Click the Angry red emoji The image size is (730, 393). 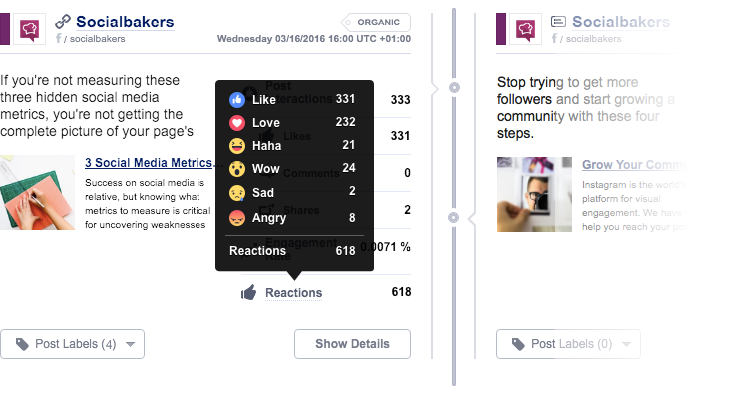tap(237, 217)
